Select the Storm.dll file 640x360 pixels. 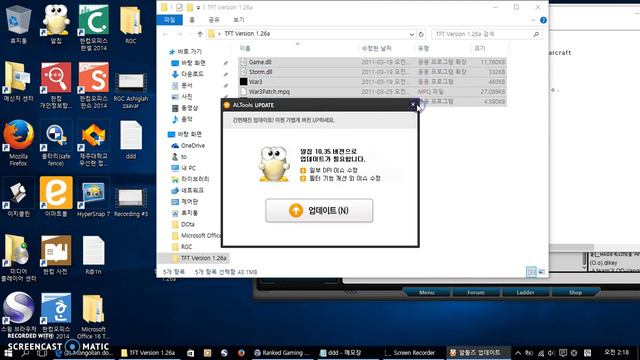click(x=372, y=72)
